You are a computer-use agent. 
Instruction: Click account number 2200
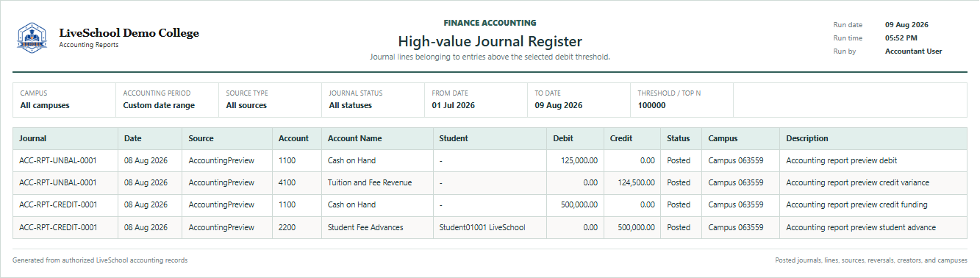pos(287,227)
